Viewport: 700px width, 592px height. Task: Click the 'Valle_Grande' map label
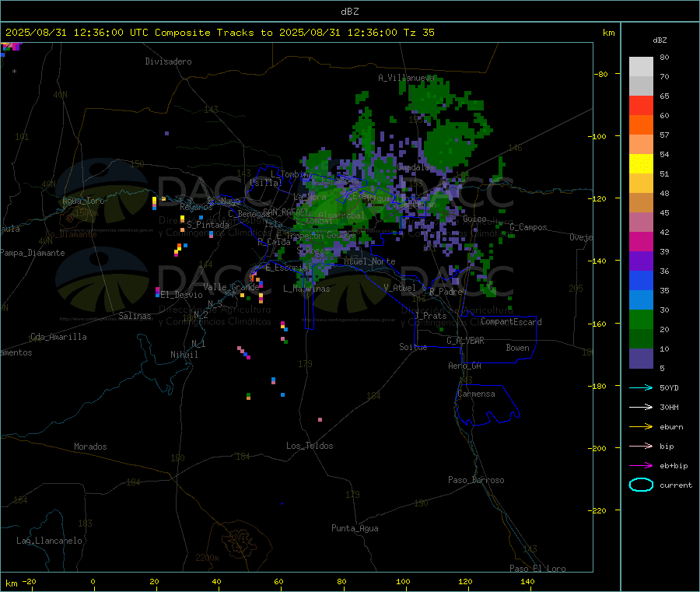coord(231,287)
